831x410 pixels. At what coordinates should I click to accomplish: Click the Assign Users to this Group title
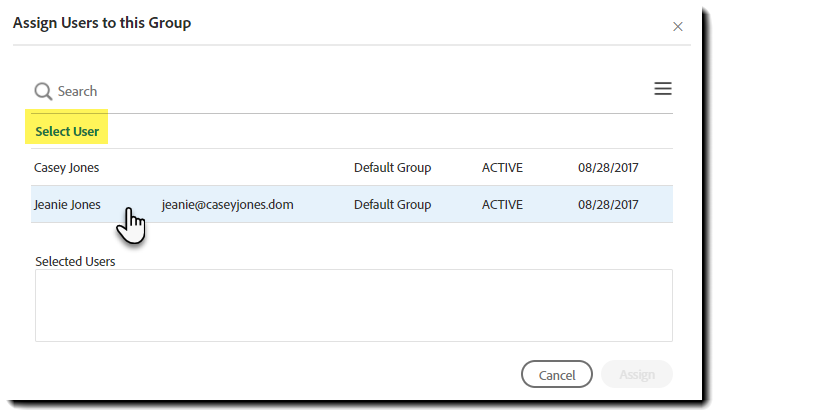coord(102,23)
